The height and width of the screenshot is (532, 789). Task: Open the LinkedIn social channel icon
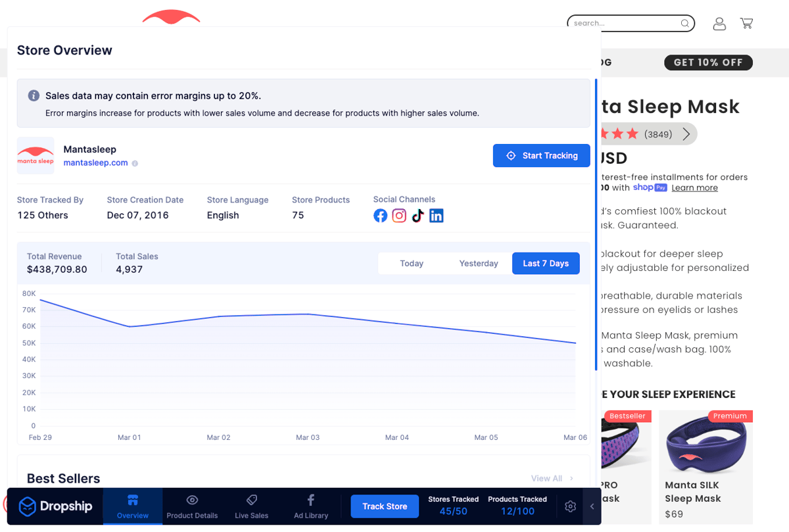437,216
